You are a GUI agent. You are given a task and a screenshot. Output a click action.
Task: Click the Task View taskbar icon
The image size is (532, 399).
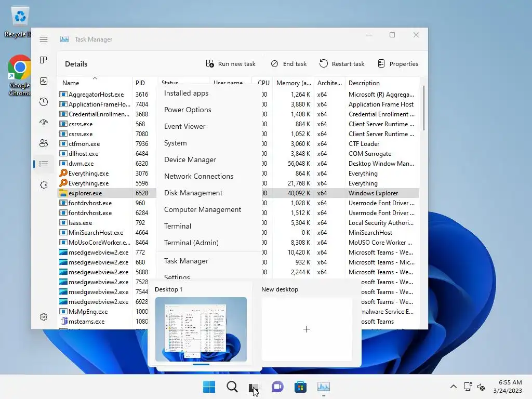254,387
